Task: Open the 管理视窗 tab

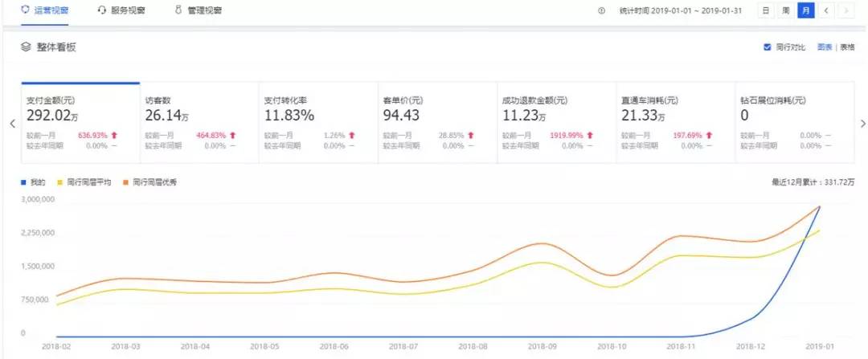Action: (199, 10)
